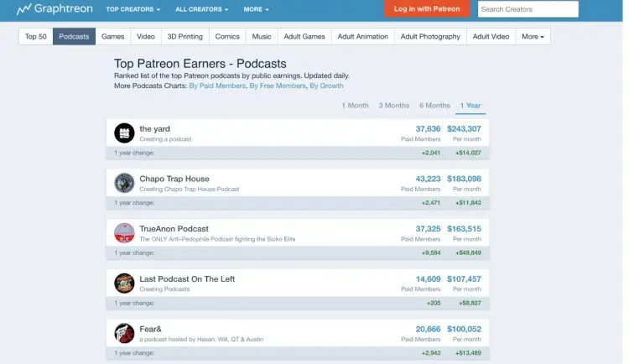The height and width of the screenshot is (364, 629).
Task: Click the Top Patreon Earners - Podcasts heading
Action: pos(200,64)
